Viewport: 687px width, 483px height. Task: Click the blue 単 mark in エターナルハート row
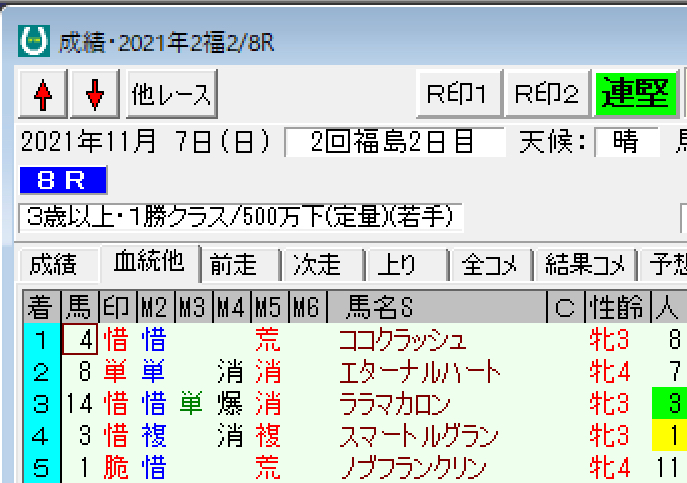coord(154,372)
